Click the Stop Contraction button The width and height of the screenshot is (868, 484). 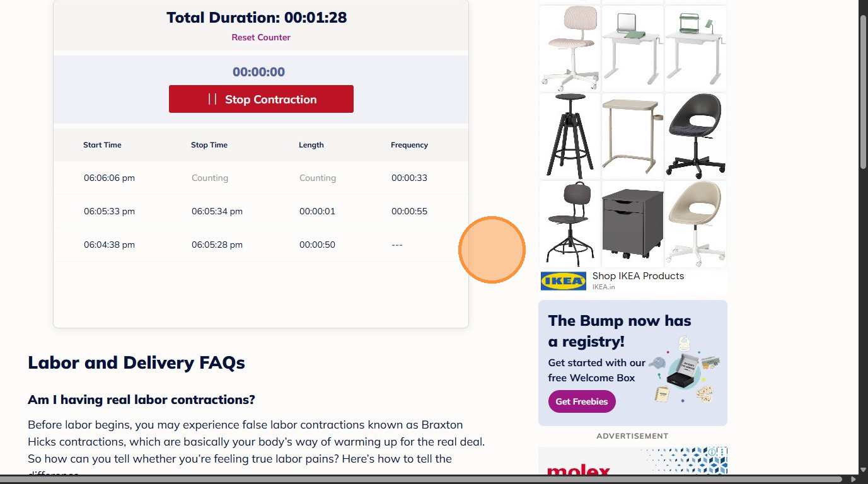[261, 99]
